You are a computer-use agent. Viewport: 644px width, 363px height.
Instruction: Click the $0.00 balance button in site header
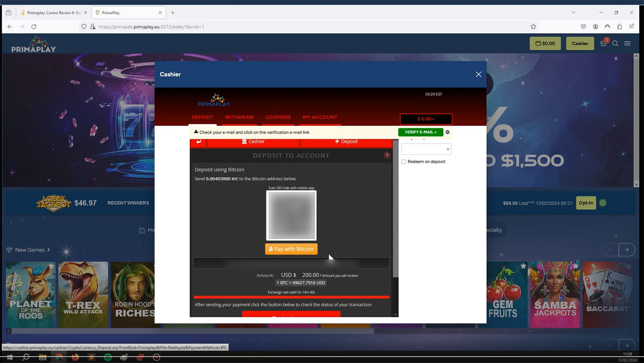click(545, 43)
